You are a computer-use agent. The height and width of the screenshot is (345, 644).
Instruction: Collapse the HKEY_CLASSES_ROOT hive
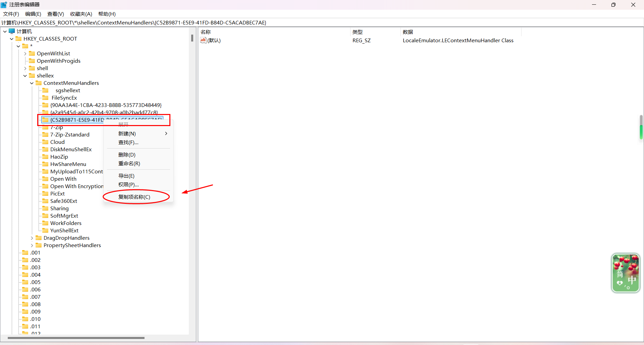[12, 39]
